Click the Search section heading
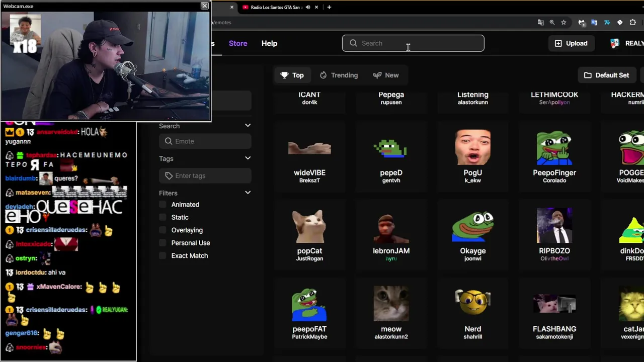Image resolution: width=644 pixels, height=362 pixels. pos(169,126)
